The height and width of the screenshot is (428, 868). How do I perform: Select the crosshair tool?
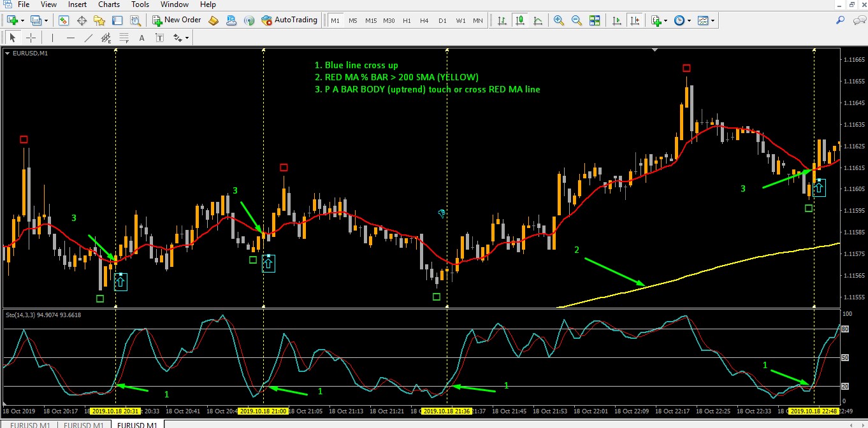30,38
